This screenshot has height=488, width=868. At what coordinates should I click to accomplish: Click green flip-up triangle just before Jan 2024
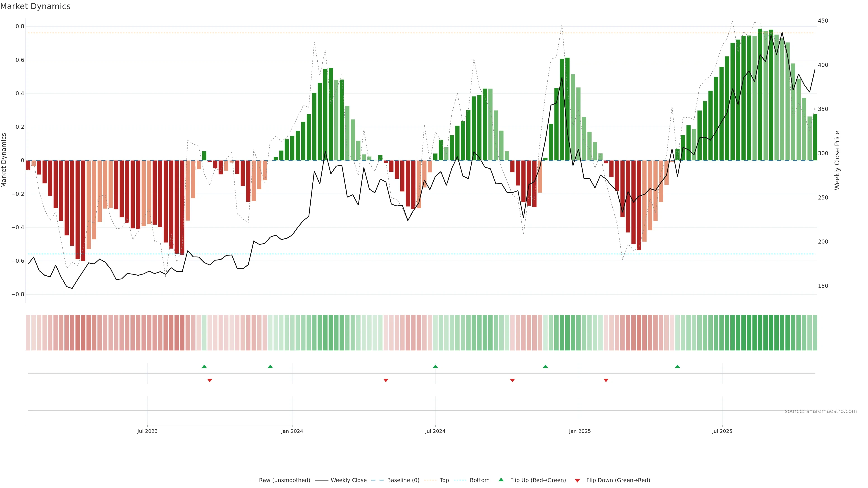tap(270, 366)
